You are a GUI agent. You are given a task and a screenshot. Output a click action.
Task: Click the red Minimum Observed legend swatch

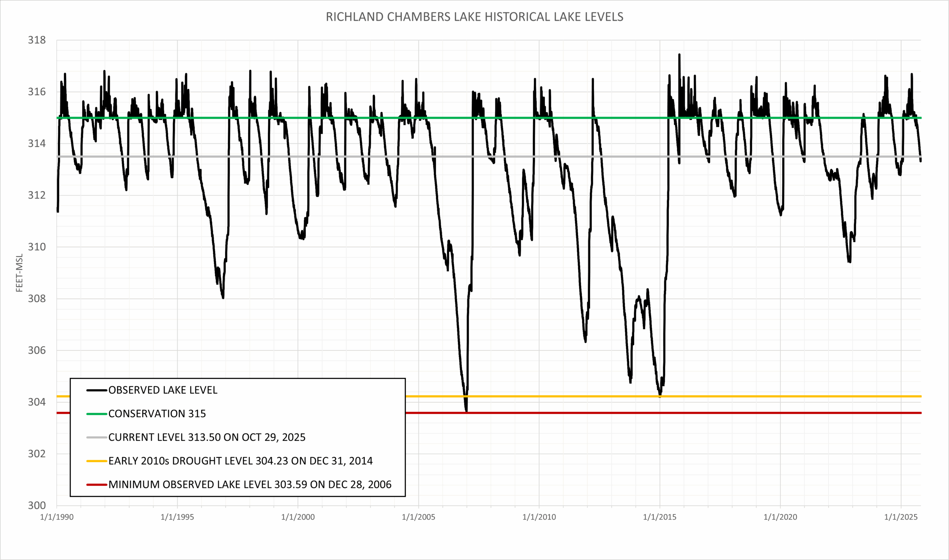[97, 484]
